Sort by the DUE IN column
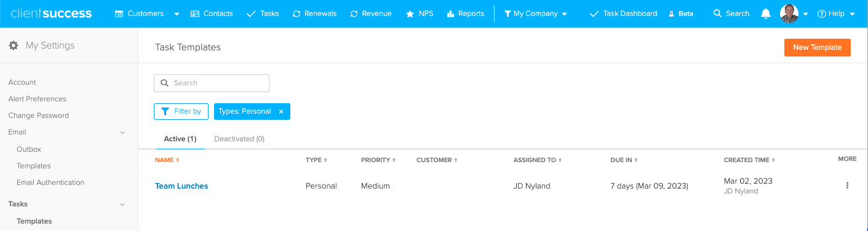Image resolution: width=868 pixels, height=231 pixels. coord(624,160)
